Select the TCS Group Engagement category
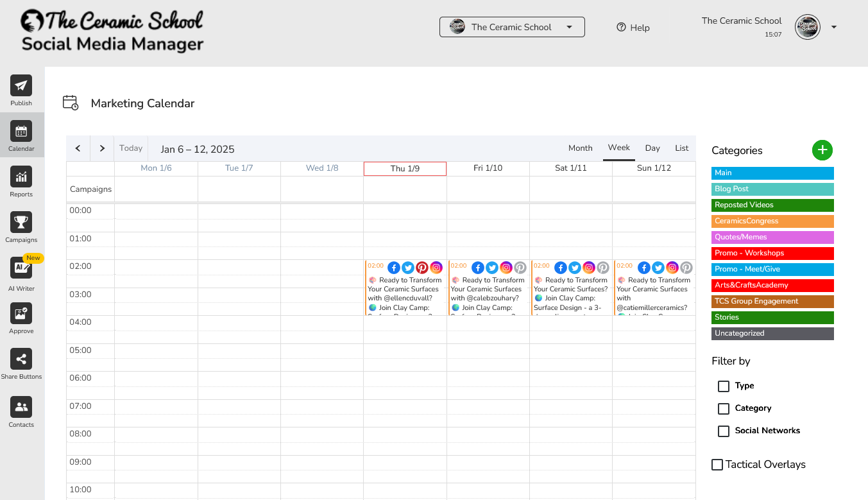This screenshot has width=868, height=500. (x=772, y=302)
